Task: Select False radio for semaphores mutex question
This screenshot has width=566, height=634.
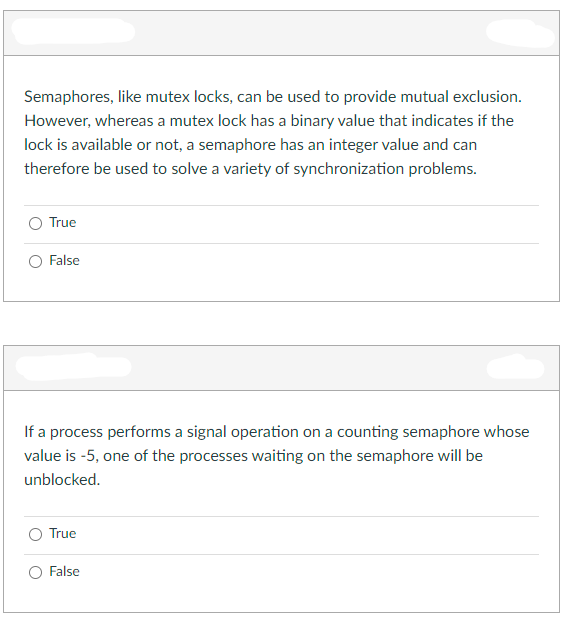Action: 36,262
